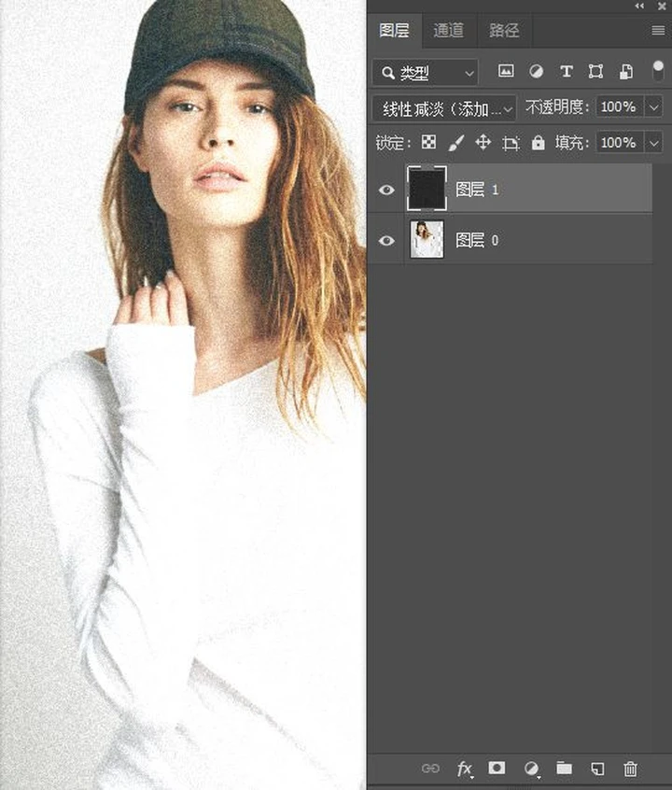Create a new layer group folder
The width and height of the screenshot is (672, 790).
(564, 768)
